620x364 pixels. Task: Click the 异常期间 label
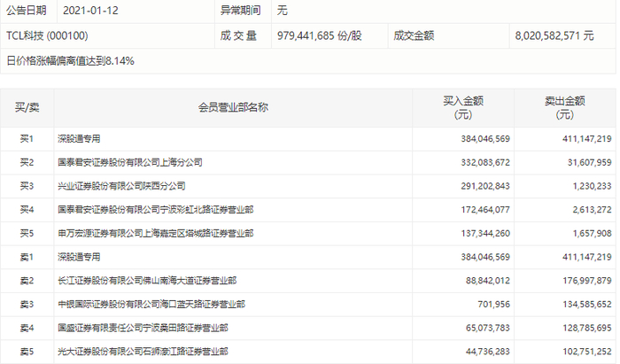tap(240, 11)
